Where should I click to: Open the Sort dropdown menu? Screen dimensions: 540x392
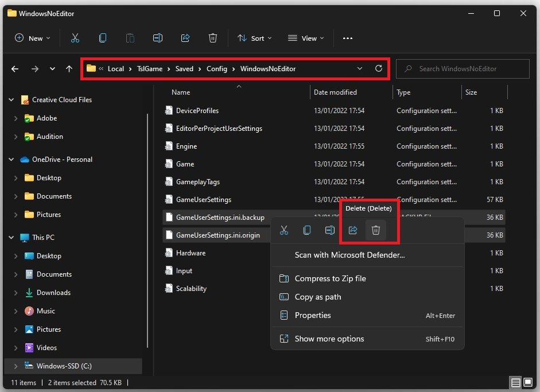(x=254, y=38)
